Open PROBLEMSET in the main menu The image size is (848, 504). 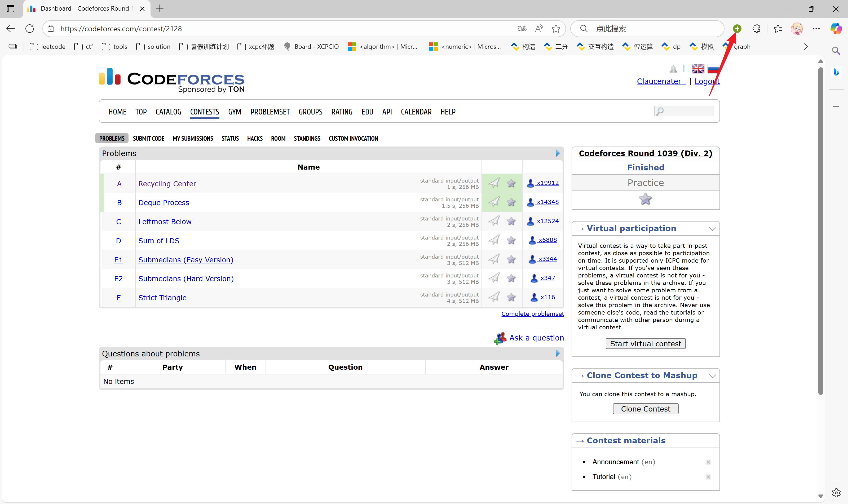[x=270, y=112]
